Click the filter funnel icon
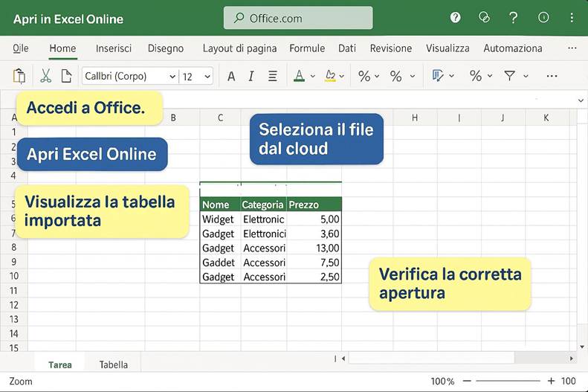Image resolution: width=588 pixels, height=392 pixels. (x=509, y=76)
